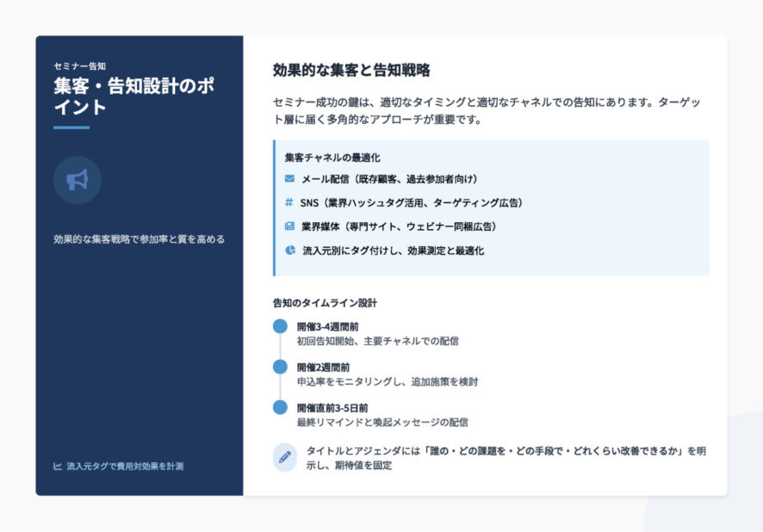This screenshot has width=763, height=532.
Task: Select the 開催直前3-5日前 timeline dot
Action: click(x=279, y=407)
